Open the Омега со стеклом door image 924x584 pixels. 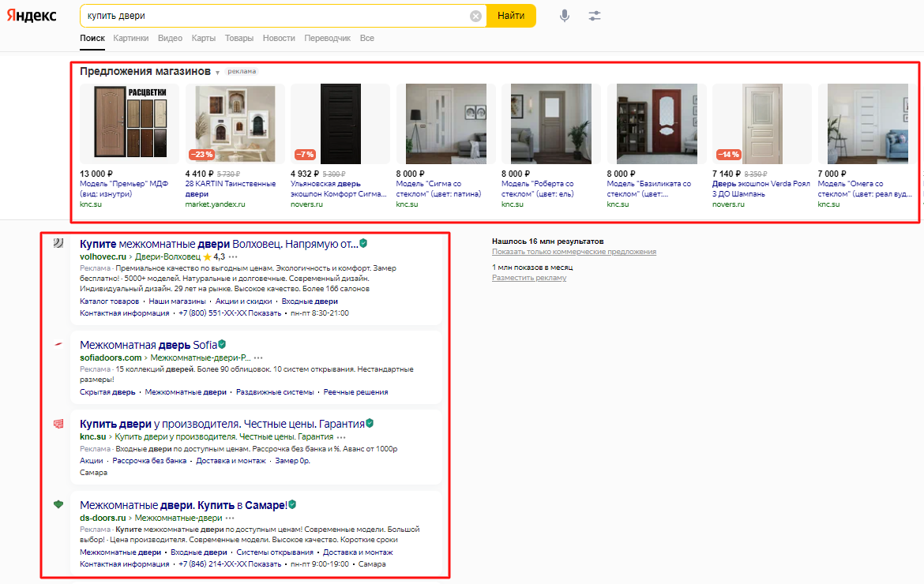point(867,124)
